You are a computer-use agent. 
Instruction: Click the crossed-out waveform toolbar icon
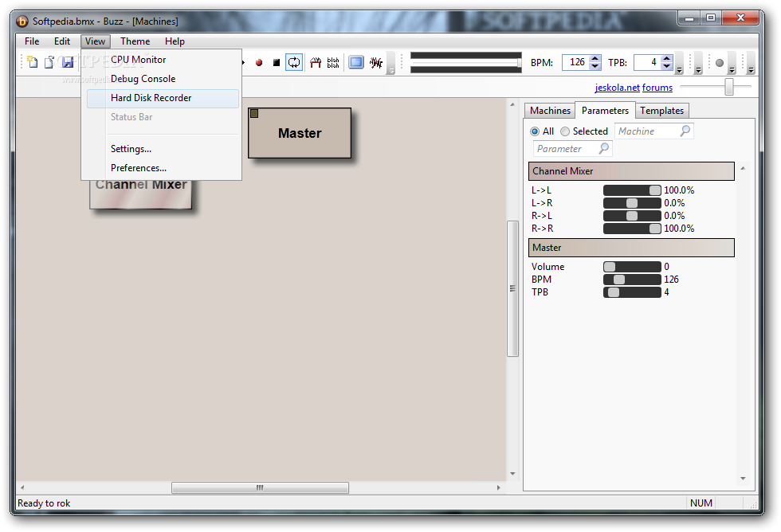[376, 63]
